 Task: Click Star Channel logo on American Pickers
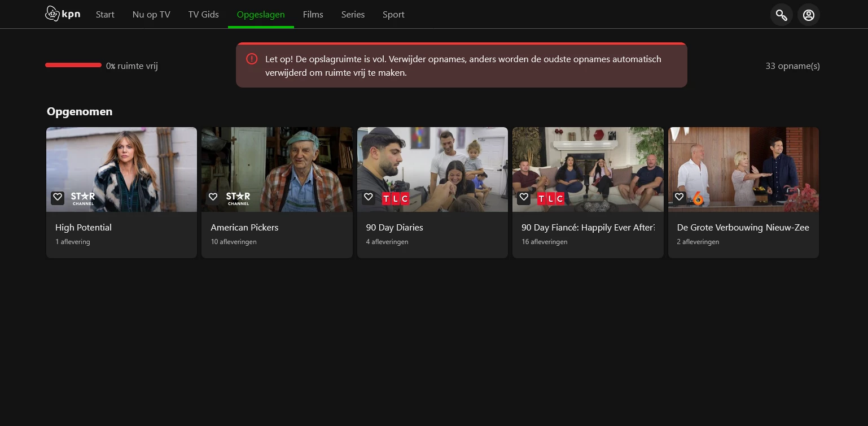(x=238, y=198)
